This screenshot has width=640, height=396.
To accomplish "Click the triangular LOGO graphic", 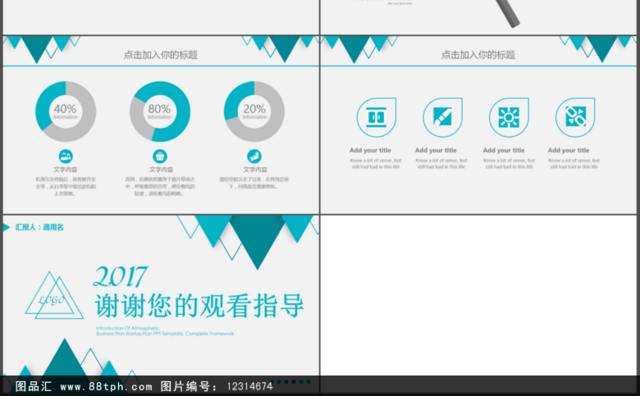I will pos(54,296).
